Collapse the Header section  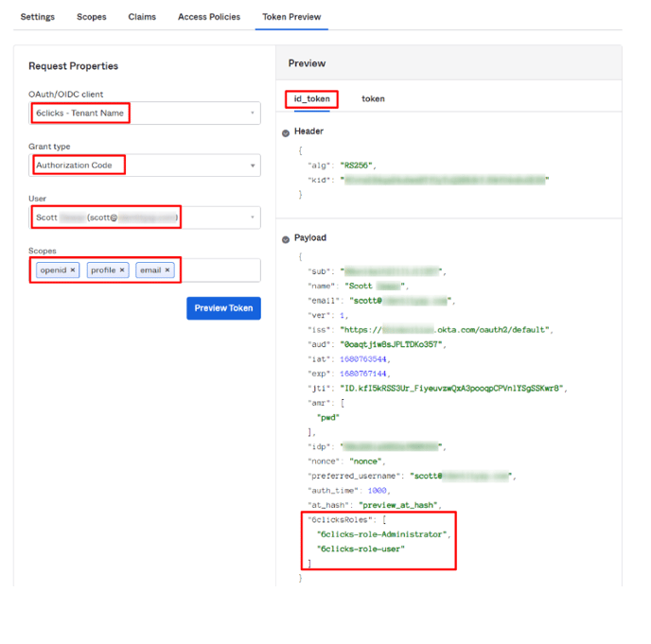(x=286, y=133)
